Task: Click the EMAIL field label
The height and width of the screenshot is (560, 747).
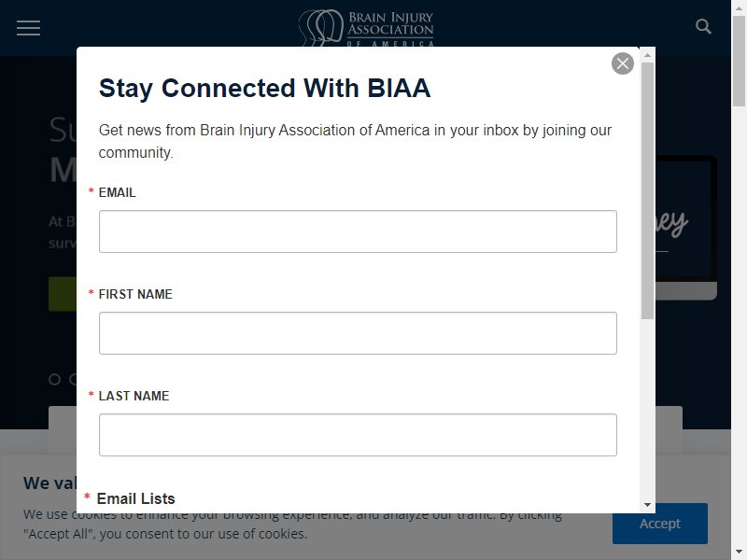Action: [x=118, y=192]
